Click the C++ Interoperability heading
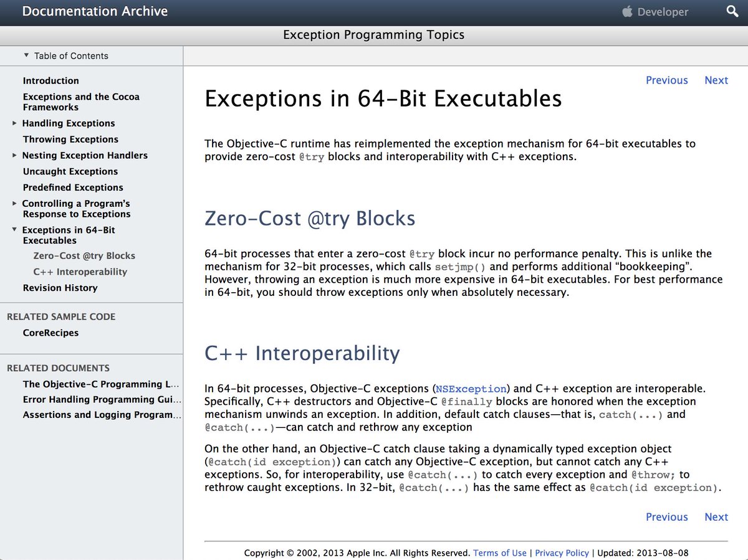Viewport: 748px width, 560px height. (x=302, y=353)
